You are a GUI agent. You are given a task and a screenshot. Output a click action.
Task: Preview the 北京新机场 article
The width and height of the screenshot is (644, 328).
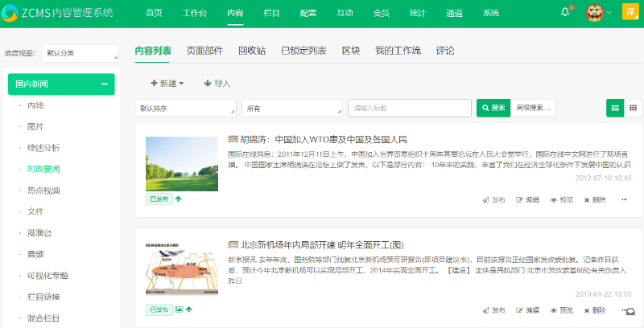coord(561,310)
